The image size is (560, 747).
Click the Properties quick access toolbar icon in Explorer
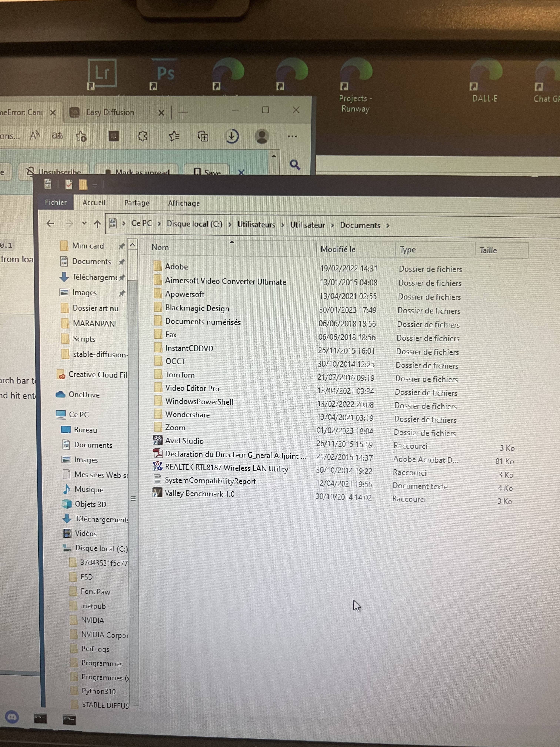tap(69, 184)
